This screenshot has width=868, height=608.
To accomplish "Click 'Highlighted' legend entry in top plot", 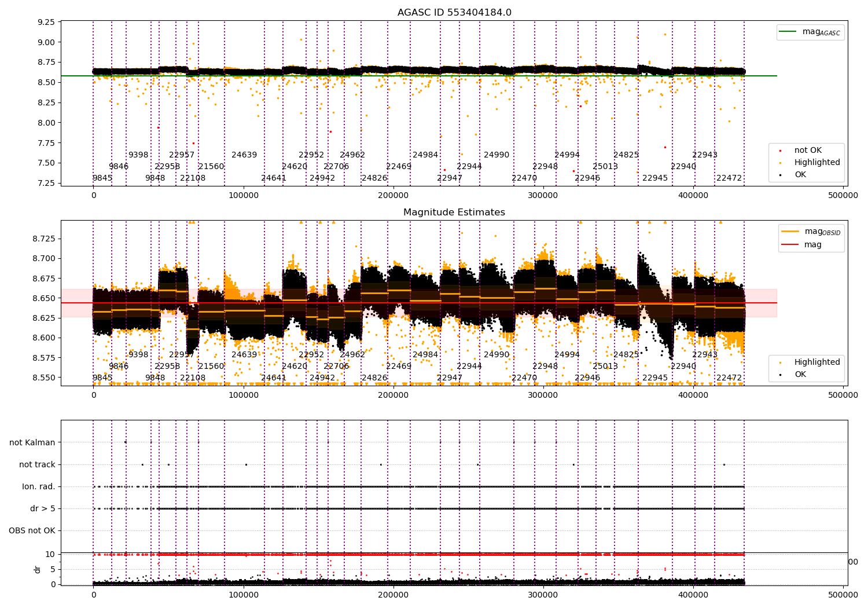I will tap(817, 162).
